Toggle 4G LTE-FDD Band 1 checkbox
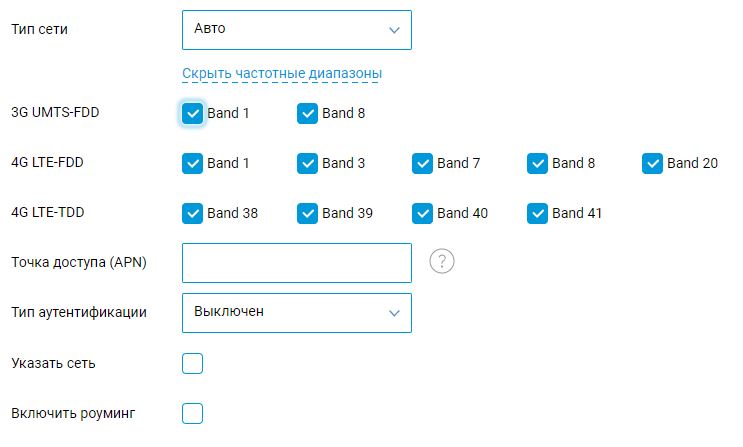Screen dimensions: 743x447 192,164
